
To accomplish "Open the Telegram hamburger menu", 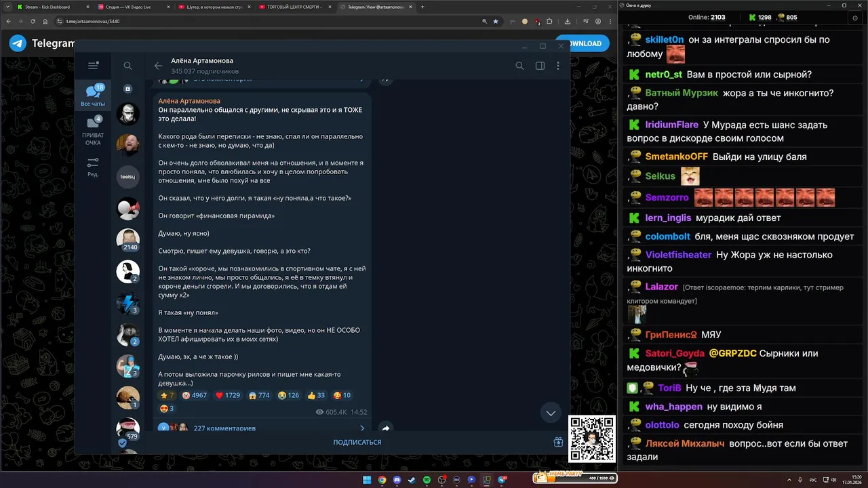I will (93, 66).
